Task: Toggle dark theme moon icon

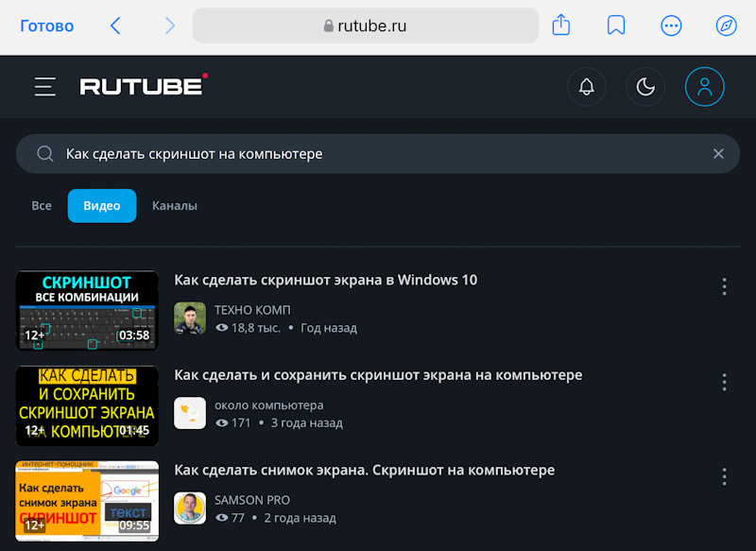Action: coord(645,87)
